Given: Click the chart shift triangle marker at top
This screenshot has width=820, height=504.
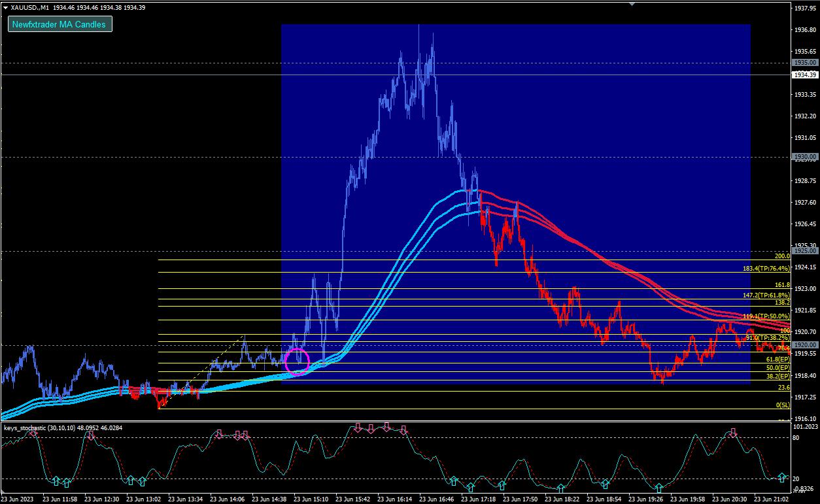Looking at the screenshot, I should click(631, 3).
